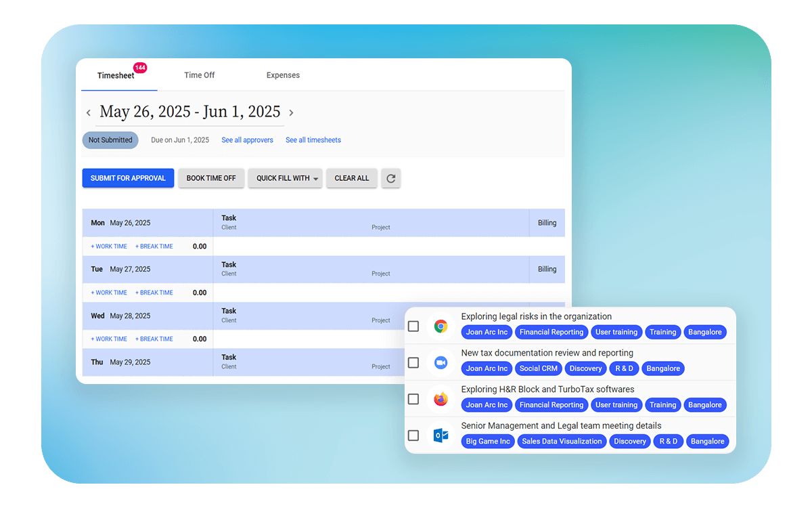Image resolution: width=812 pixels, height=508 pixels.
Task: Click the Big Game Inc tag
Action: coord(488,441)
